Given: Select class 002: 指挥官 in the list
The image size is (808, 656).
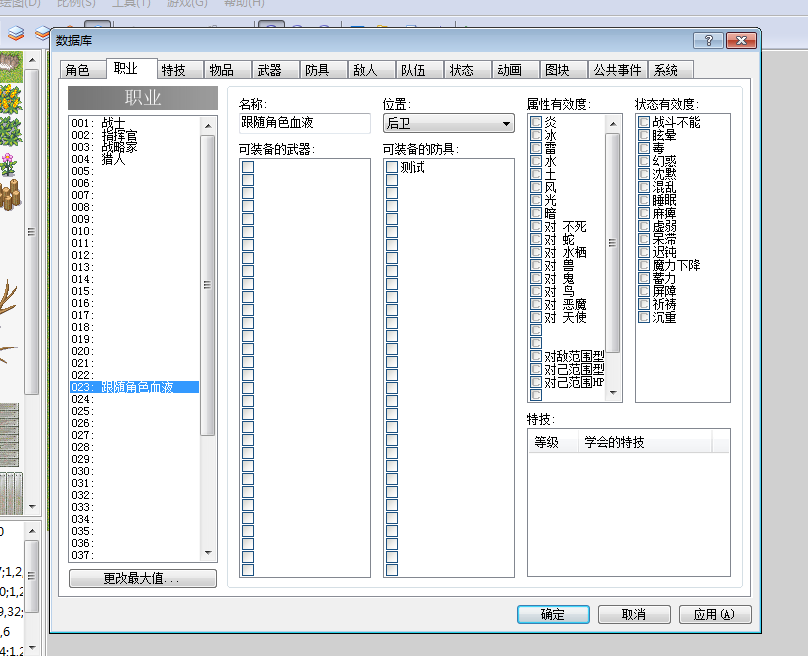Looking at the screenshot, I should click(x=134, y=135).
